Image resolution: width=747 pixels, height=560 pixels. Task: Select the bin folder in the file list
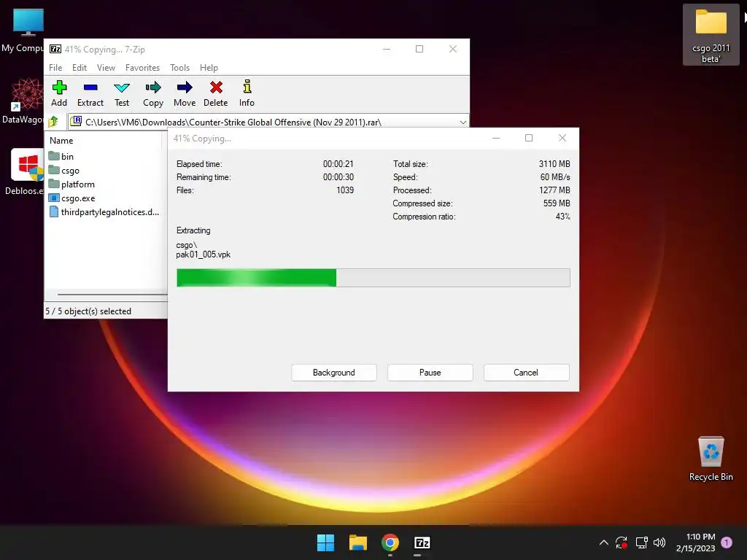click(x=61, y=156)
